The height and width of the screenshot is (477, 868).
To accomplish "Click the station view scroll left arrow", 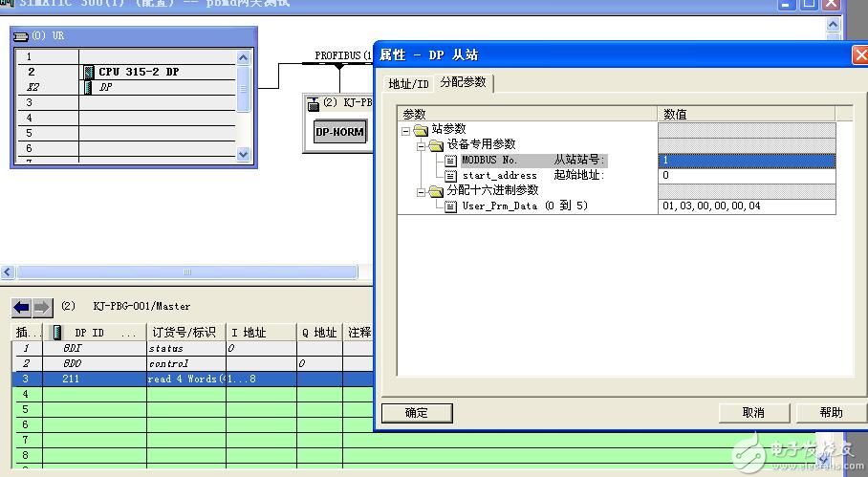I will pos(8,272).
